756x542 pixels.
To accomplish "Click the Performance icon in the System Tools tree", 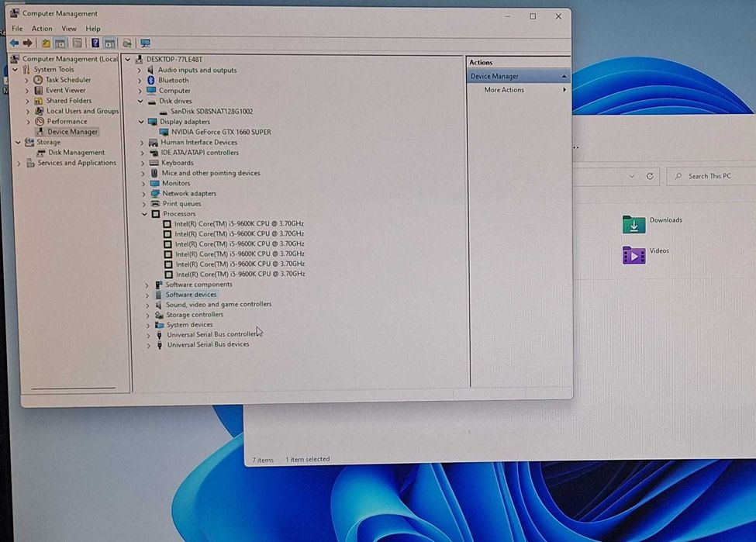I will pos(40,121).
